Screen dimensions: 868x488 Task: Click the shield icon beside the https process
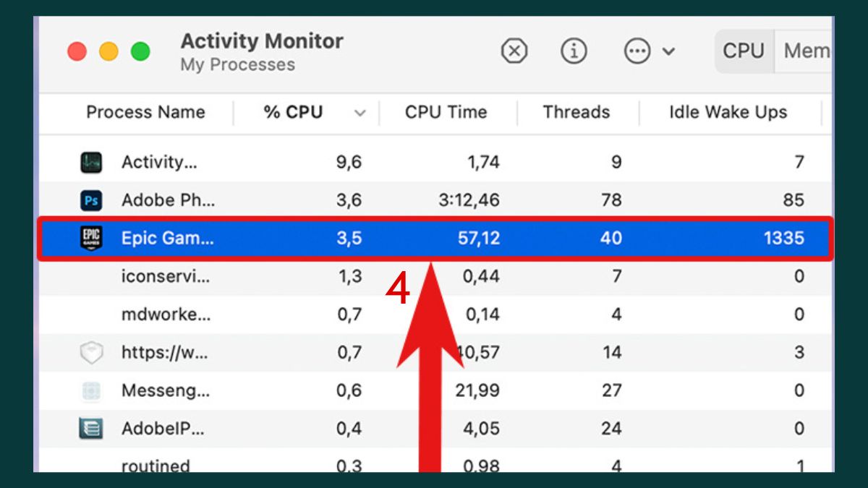pyautogui.click(x=91, y=353)
